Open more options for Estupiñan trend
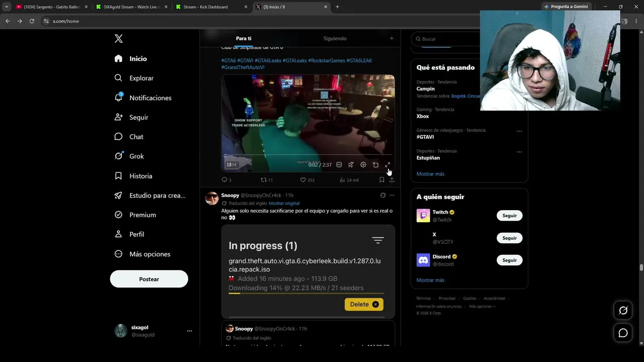Screen dimensions: 644x362 (519, 152)
